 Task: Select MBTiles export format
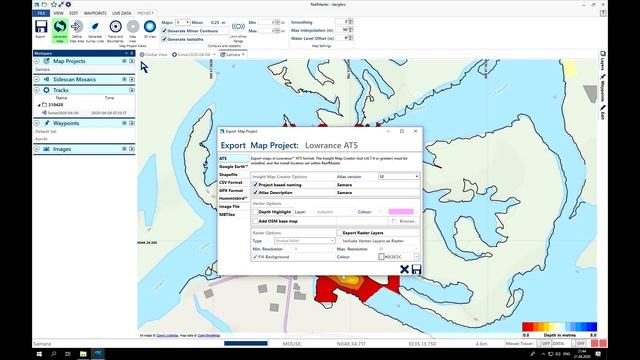click(233, 214)
